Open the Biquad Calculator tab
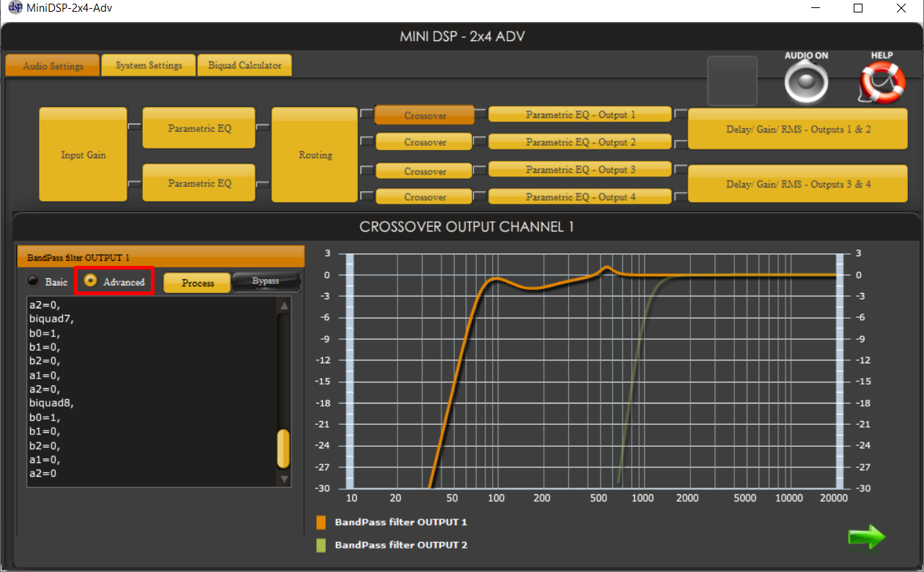The image size is (924, 572). pyautogui.click(x=245, y=65)
